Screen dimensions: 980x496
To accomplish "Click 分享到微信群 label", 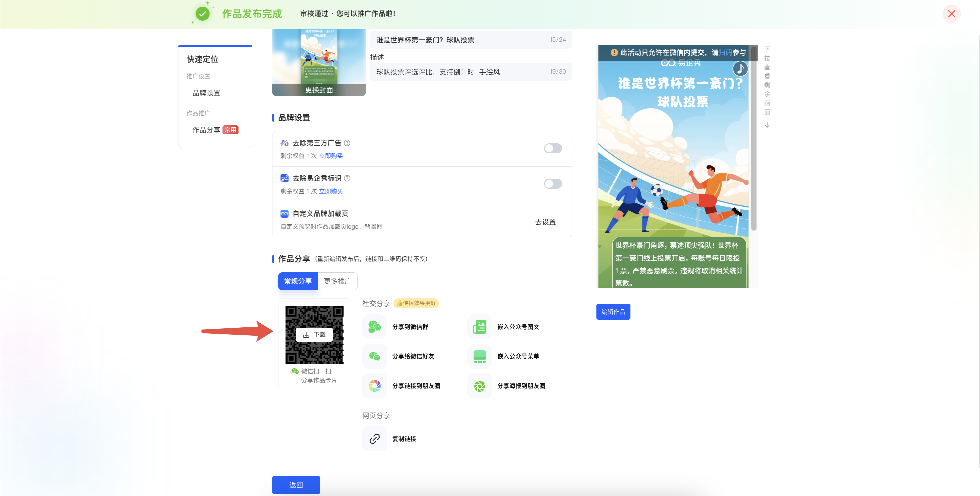I will [410, 327].
